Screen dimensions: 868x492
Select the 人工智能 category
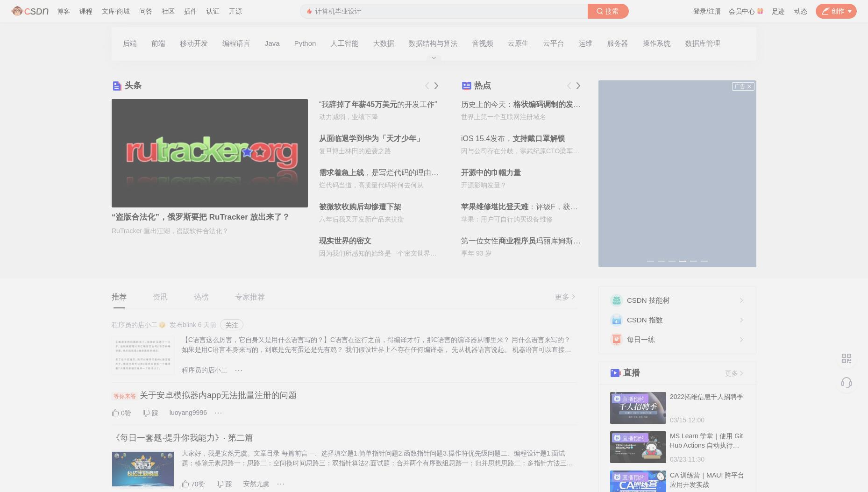pos(344,43)
